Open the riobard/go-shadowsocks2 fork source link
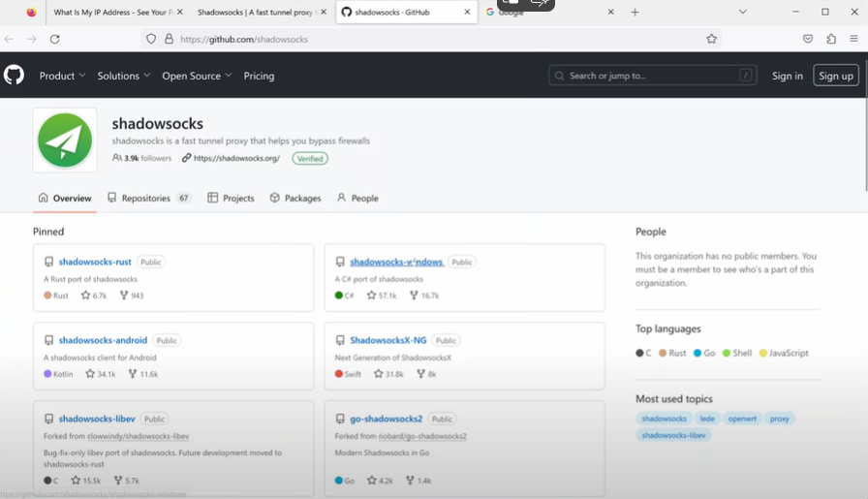Screen dimensions: 868x499 [422, 436]
